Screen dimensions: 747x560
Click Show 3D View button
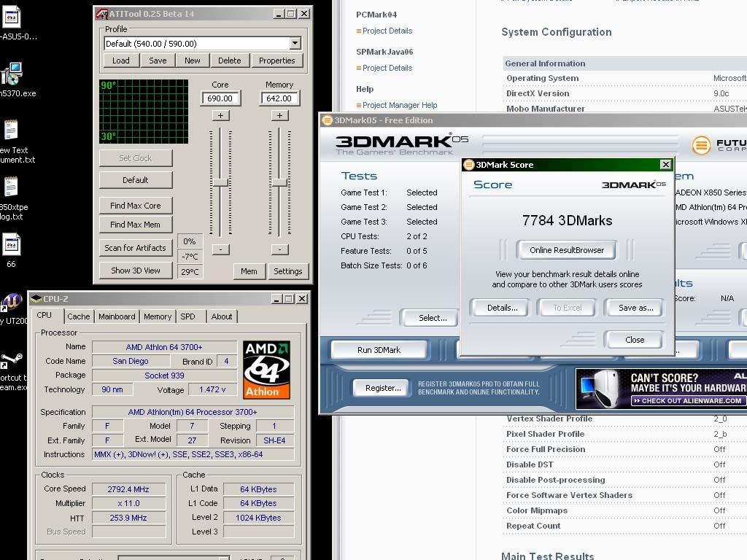pos(136,271)
